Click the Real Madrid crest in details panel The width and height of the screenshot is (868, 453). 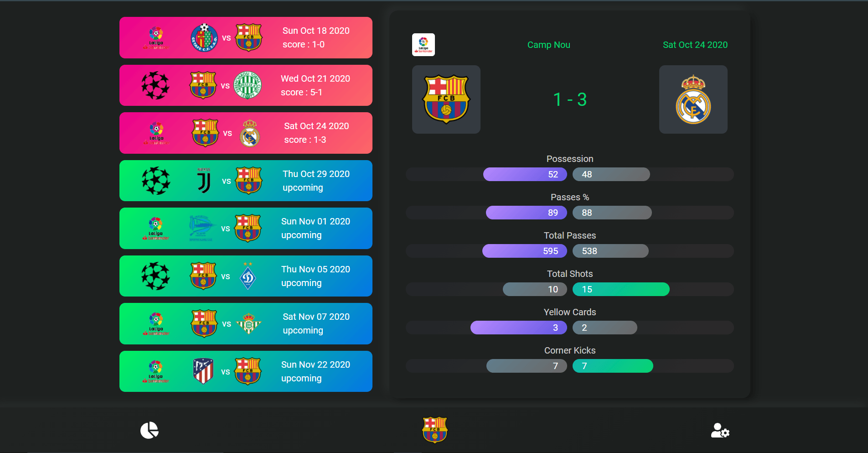pos(693,99)
